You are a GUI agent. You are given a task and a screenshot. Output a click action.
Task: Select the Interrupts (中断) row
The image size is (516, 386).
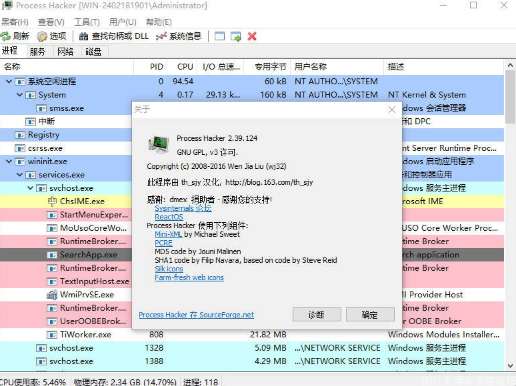coord(67,121)
